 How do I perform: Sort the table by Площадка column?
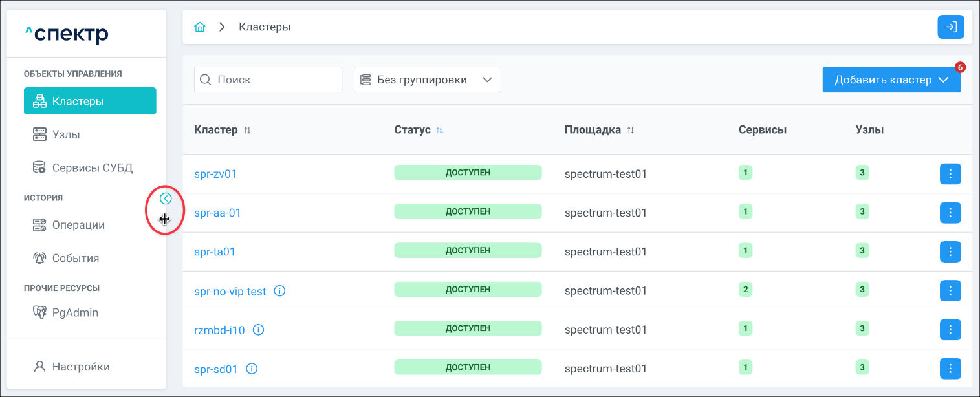630,130
